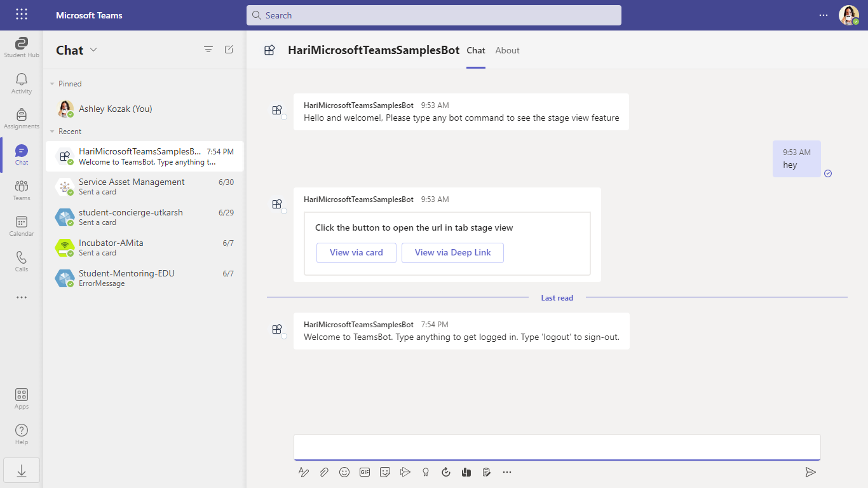Click the Last read marker label
The height and width of the screenshot is (488, 868).
pos(557,297)
